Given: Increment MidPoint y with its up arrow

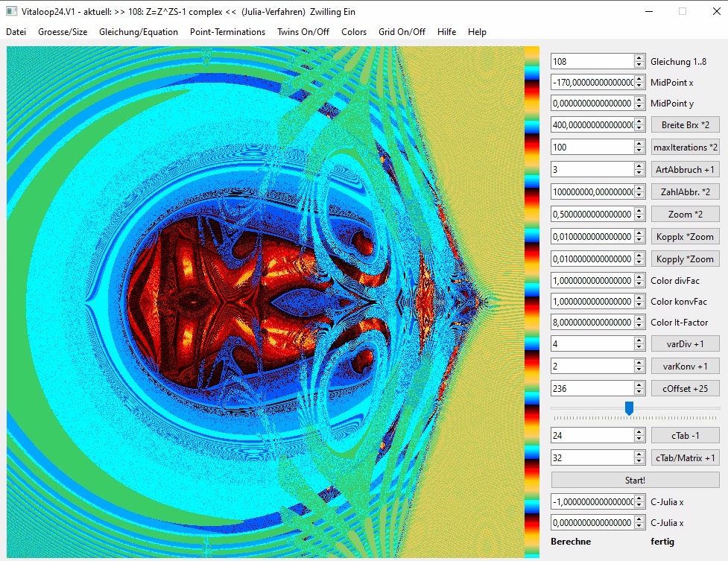Looking at the screenshot, I should [x=639, y=99].
